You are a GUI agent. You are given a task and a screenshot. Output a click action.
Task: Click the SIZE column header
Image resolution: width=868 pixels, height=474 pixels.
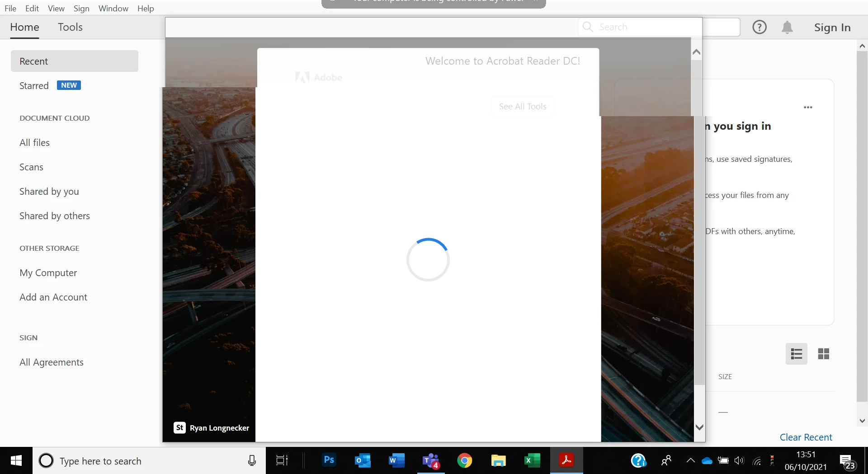pos(725,376)
